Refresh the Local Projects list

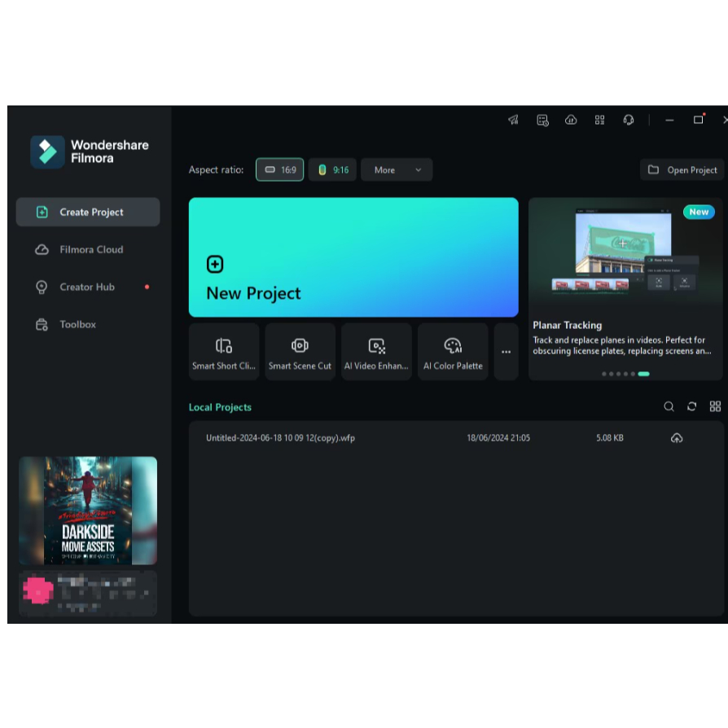(691, 406)
